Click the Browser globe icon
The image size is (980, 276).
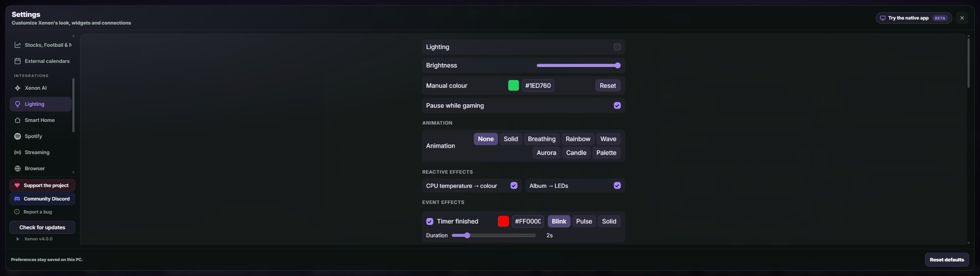tap(18, 168)
